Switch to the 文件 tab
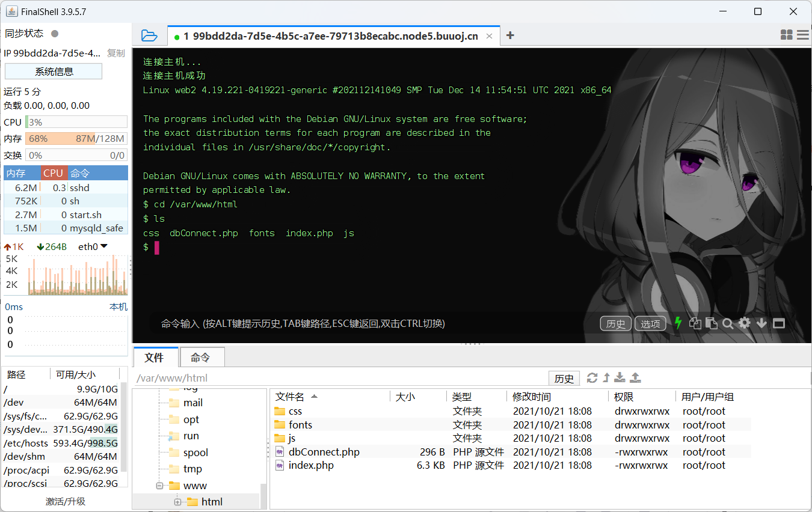The image size is (812, 512). (155, 358)
